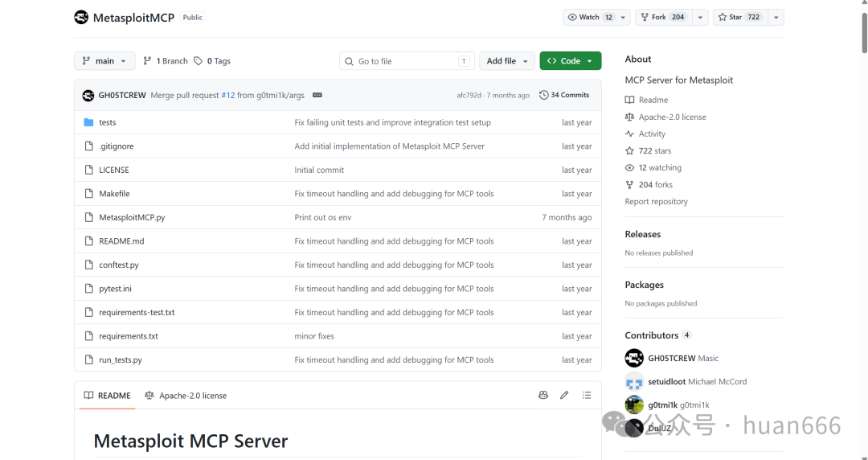Open the 'Print out os env' commit message
The height and width of the screenshot is (460, 868).
click(x=323, y=217)
